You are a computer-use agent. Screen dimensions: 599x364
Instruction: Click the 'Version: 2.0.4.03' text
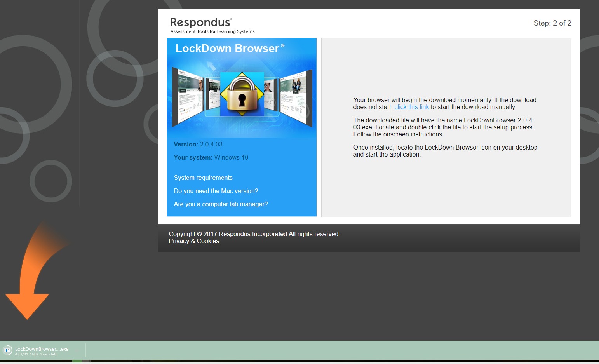click(198, 145)
